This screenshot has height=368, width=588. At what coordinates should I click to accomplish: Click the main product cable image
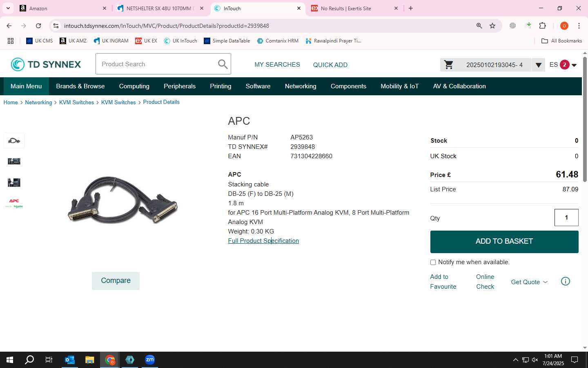click(122, 200)
